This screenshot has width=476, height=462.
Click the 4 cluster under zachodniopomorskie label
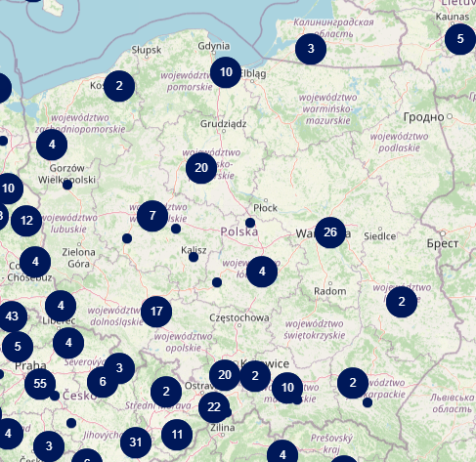click(52, 145)
